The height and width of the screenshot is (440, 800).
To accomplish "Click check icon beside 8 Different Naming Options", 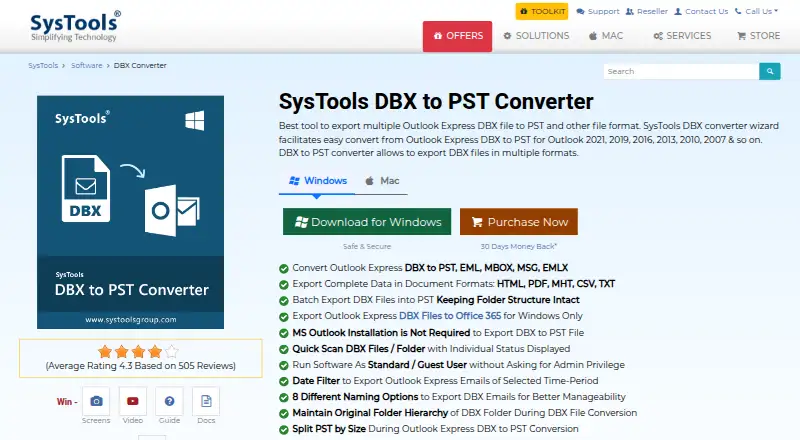I will [x=284, y=398].
